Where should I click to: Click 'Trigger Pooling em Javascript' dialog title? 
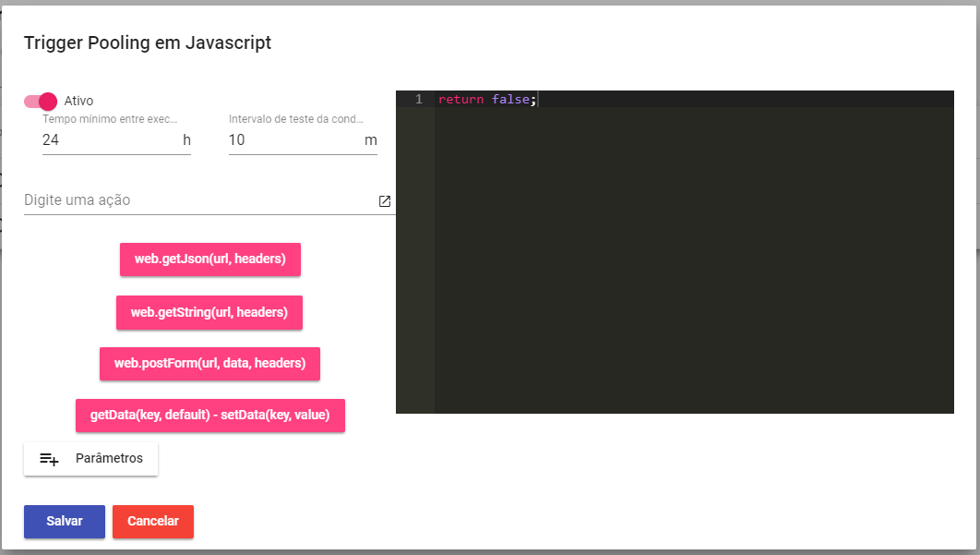tap(148, 42)
